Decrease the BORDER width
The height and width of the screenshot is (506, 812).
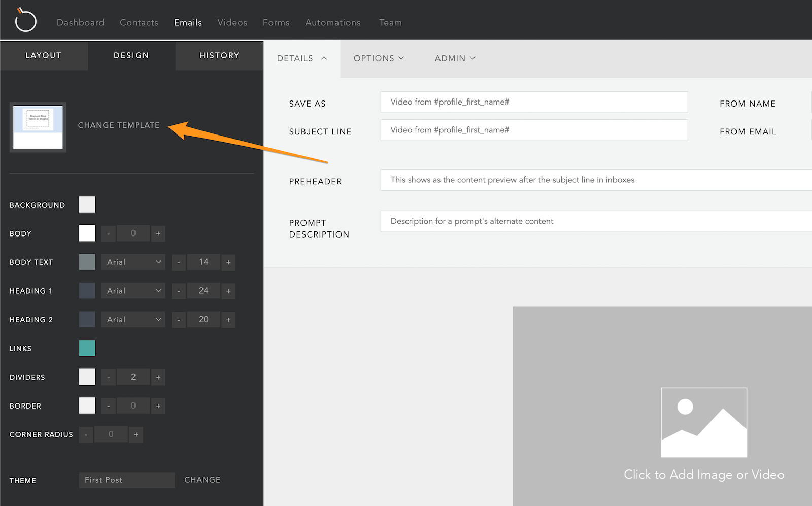(x=109, y=406)
